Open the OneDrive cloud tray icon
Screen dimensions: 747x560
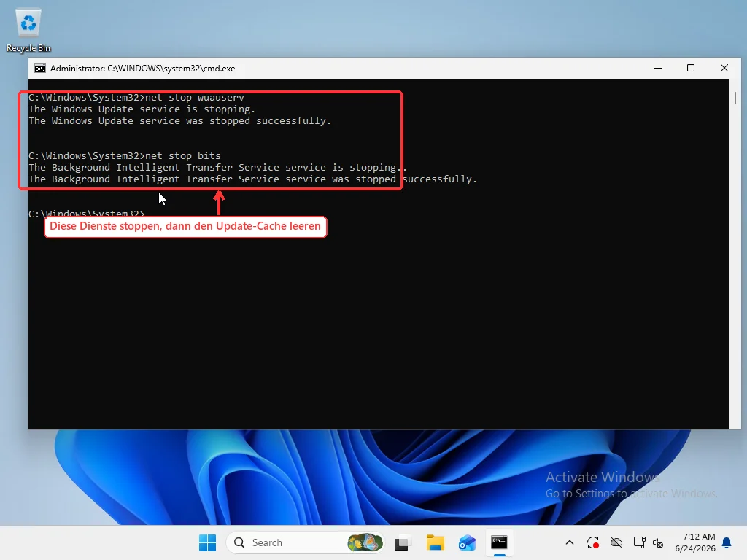(x=616, y=542)
